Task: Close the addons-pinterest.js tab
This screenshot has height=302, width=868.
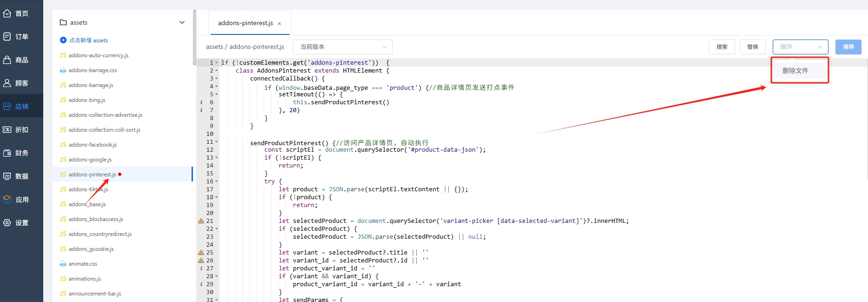Action: (279, 24)
